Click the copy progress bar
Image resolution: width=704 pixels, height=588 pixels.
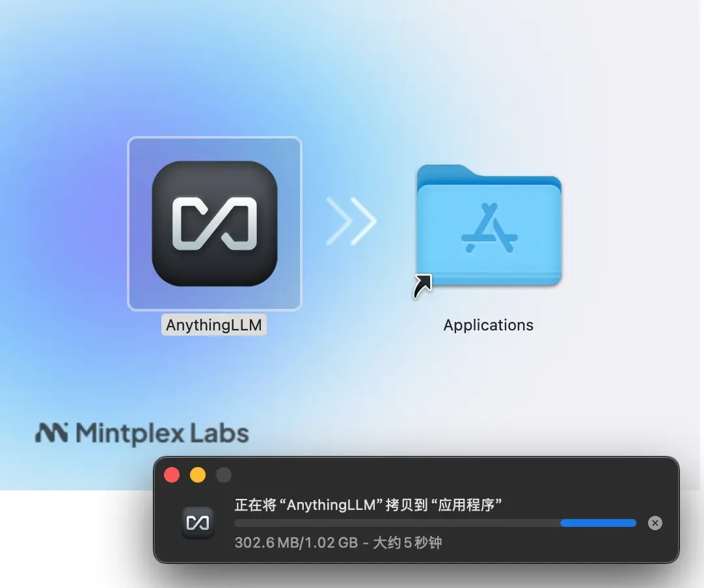click(435, 523)
